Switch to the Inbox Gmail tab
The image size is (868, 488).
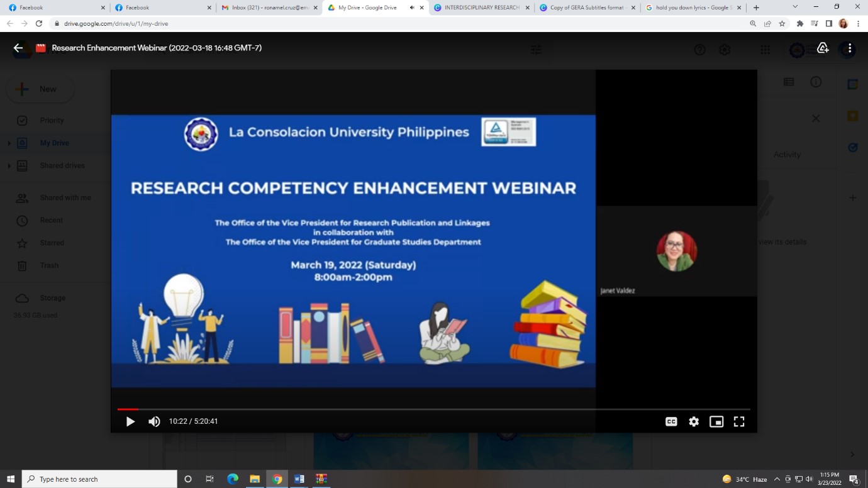[x=264, y=8]
